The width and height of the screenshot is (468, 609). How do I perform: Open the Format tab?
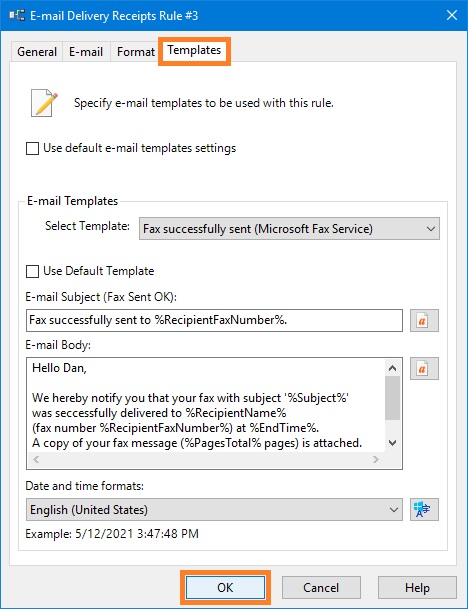click(x=136, y=52)
